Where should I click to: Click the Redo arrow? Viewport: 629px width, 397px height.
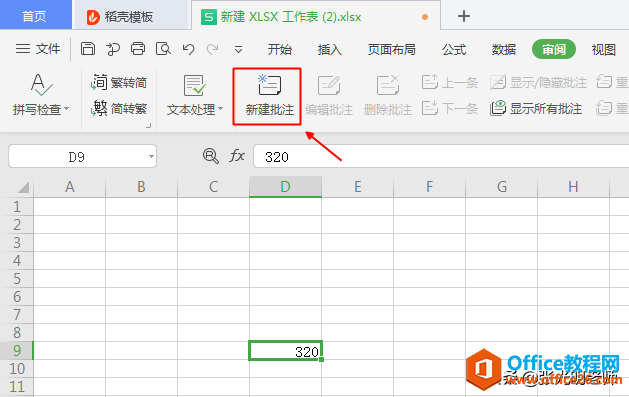pyautogui.click(x=212, y=49)
